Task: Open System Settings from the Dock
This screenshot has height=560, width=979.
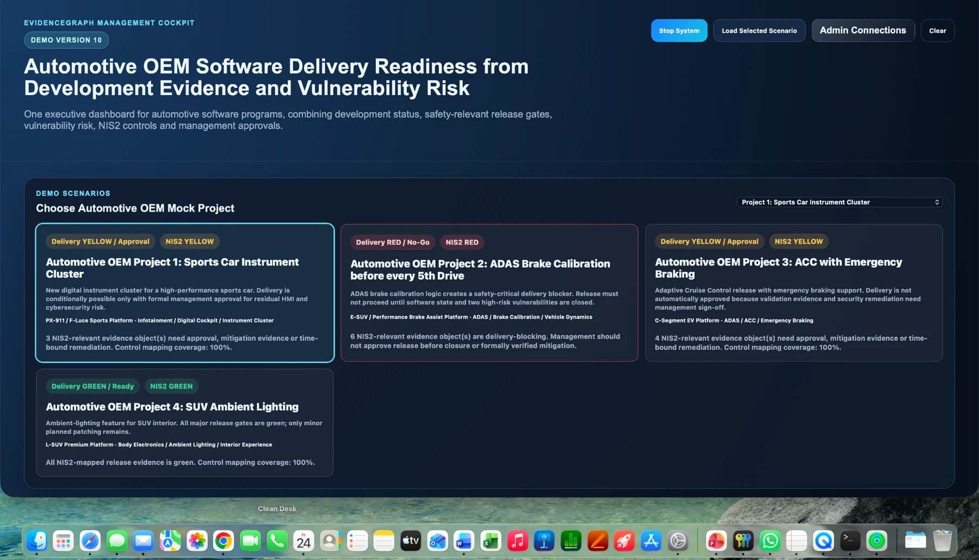Action: click(x=678, y=541)
